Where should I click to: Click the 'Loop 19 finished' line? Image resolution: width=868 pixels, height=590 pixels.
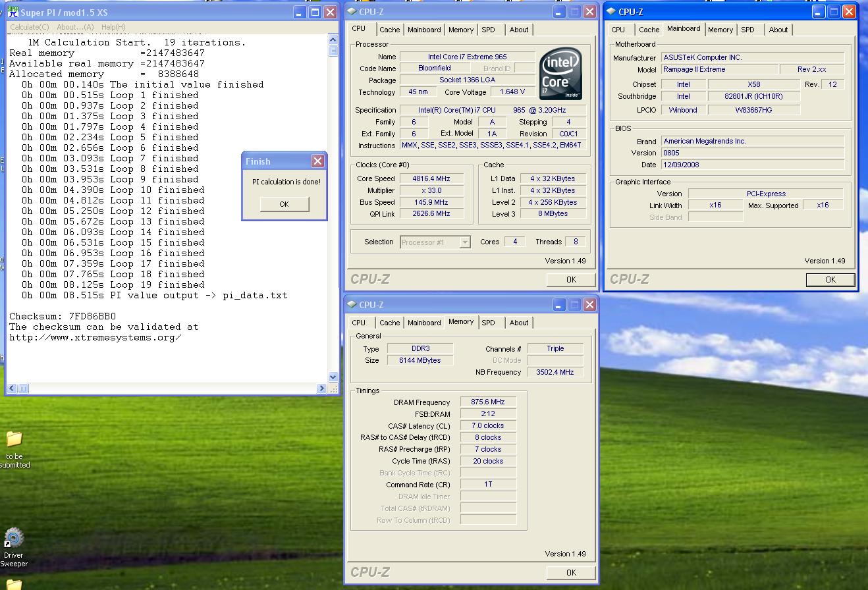tap(113, 284)
